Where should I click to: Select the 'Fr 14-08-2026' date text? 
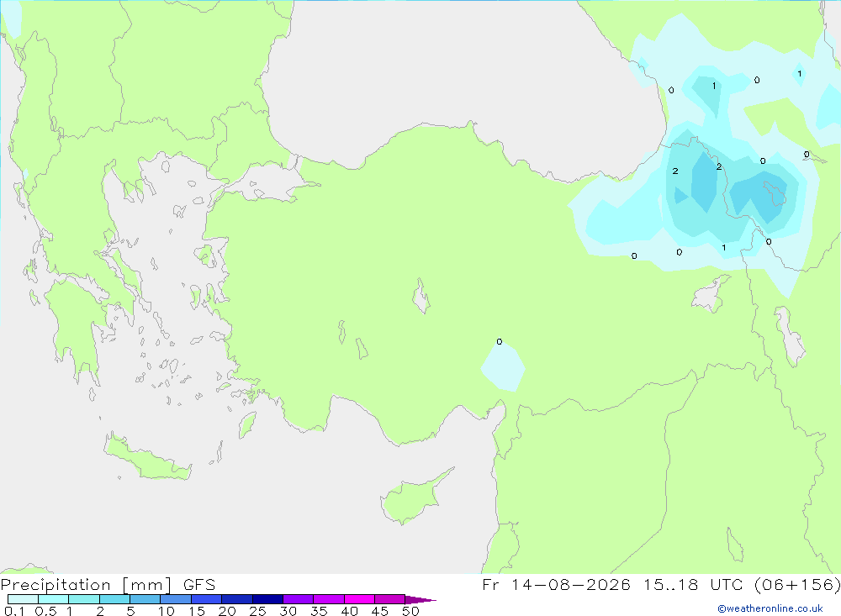(x=556, y=584)
